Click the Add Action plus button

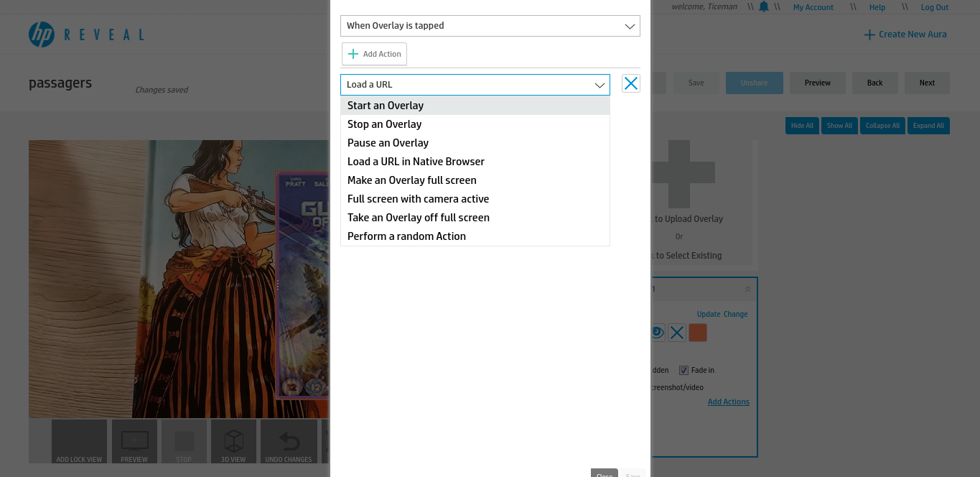point(374,54)
